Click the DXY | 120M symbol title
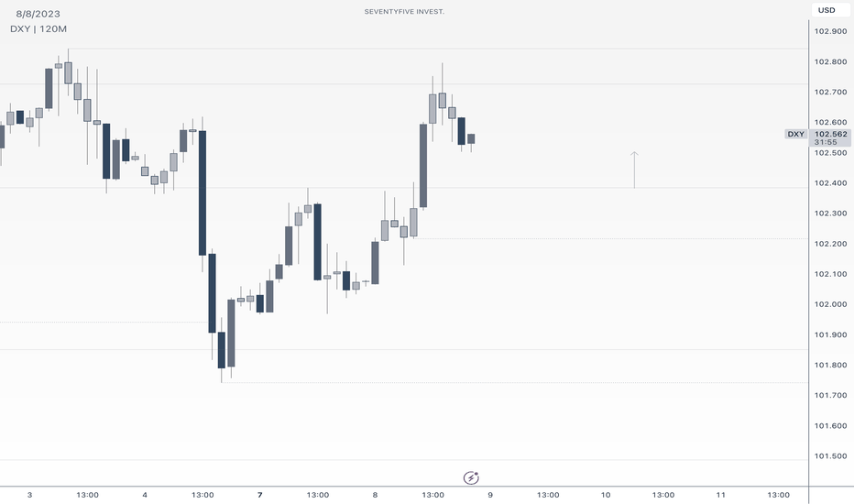 pyautogui.click(x=38, y=29)
